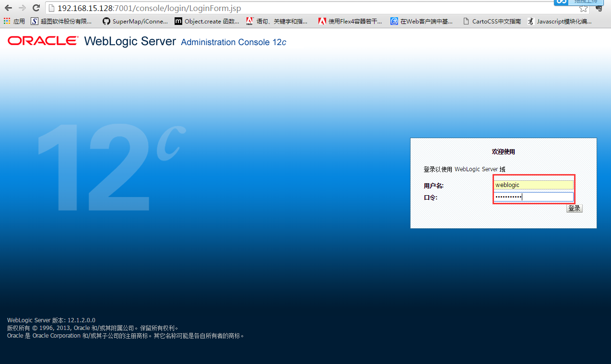Click the 版权所有 © 1996, 2013 copyright line

93,328
